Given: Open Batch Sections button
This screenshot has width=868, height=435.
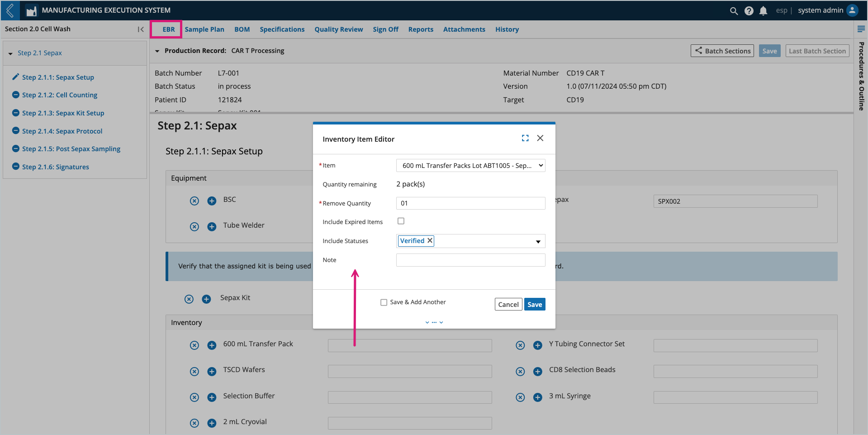Looking at the screenshot, I should (x=722, y=51).
